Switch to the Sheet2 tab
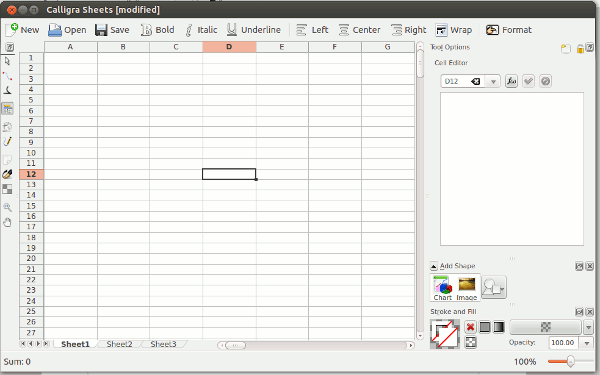600x375 pixels. tap(119, 344)
